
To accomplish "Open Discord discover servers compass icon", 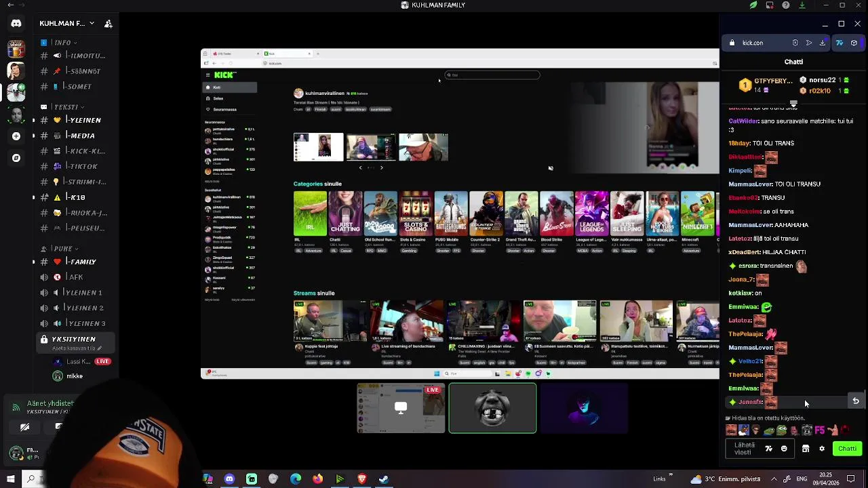I will click(x=16, y=158).
